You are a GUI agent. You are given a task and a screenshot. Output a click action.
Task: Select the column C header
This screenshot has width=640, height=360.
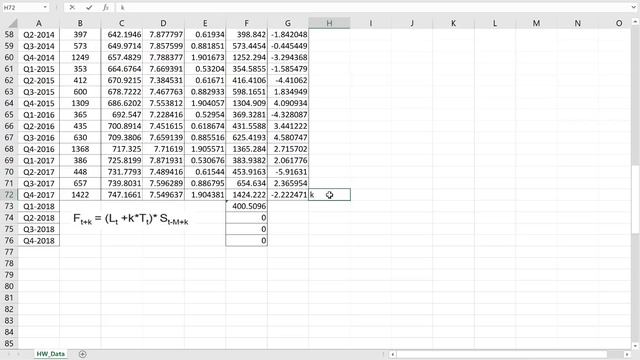(x=122, y=23)
